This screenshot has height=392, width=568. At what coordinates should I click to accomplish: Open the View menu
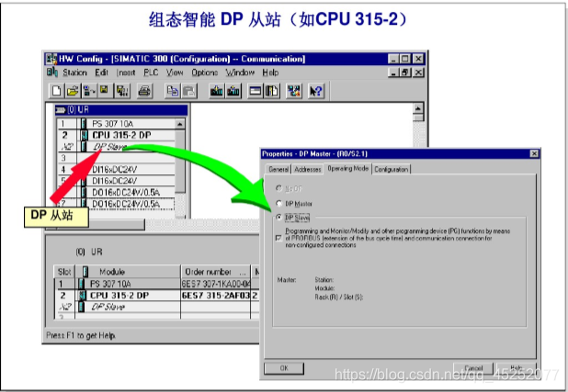[x=175, y=73]
